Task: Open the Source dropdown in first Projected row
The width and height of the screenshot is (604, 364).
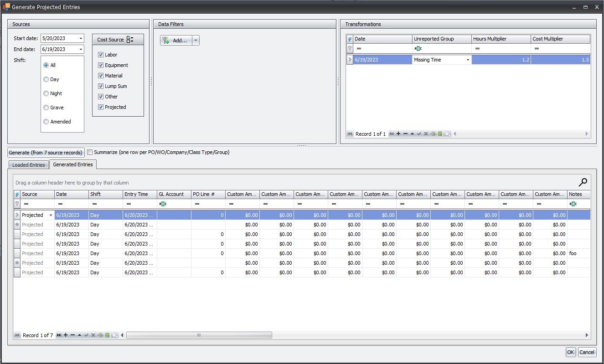Action: [x=51, y=215]
